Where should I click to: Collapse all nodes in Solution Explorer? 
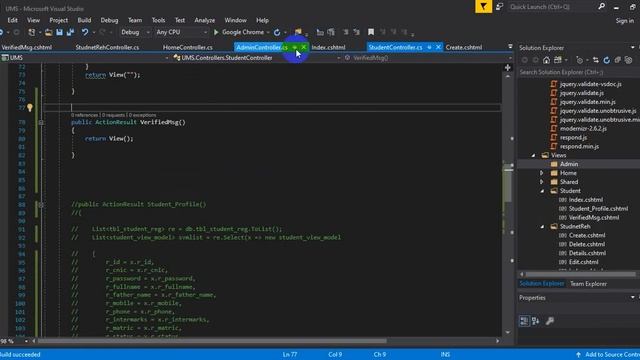[618, 60]
